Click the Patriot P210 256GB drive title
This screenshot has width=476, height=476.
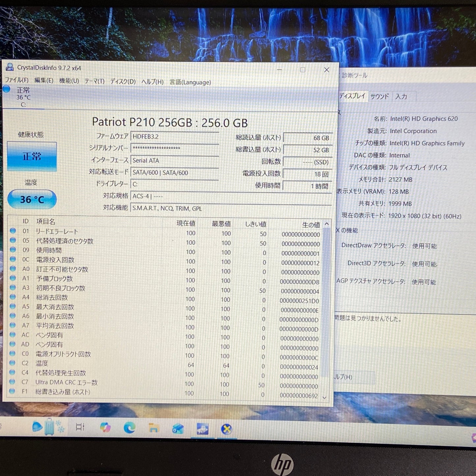pyautogui.click(x=170, y=122)
